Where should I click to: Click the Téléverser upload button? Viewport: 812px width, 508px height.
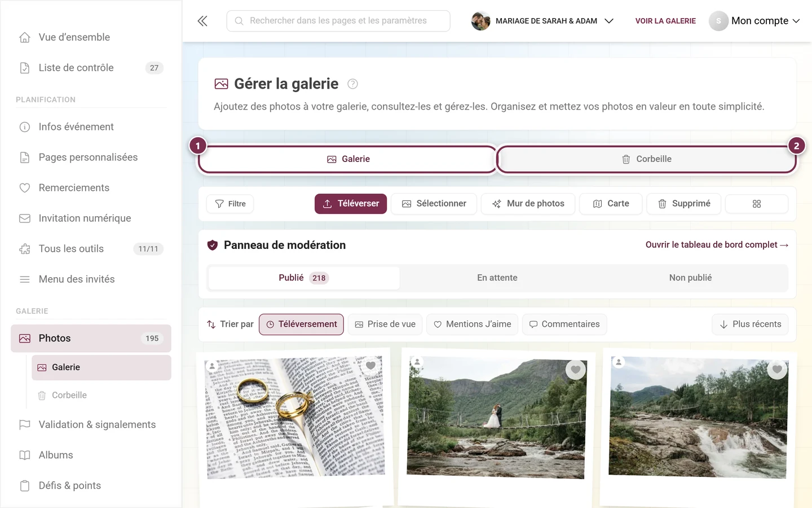(x=351, y=204)
